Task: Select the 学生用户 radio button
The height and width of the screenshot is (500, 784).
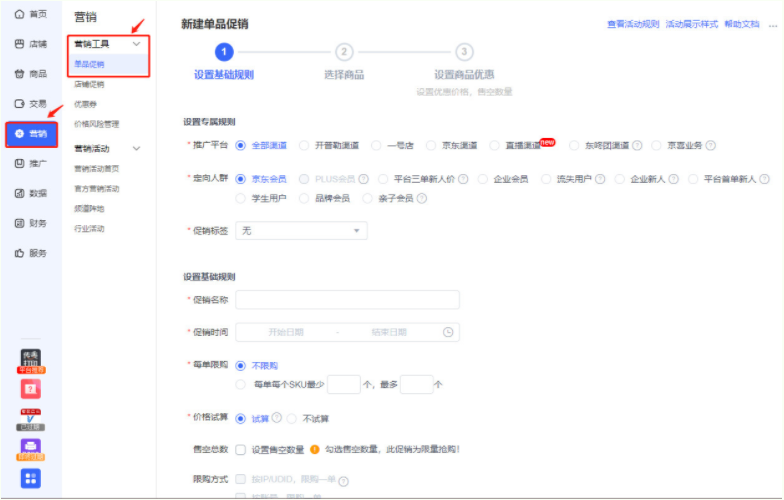Action: coord(240,198)
